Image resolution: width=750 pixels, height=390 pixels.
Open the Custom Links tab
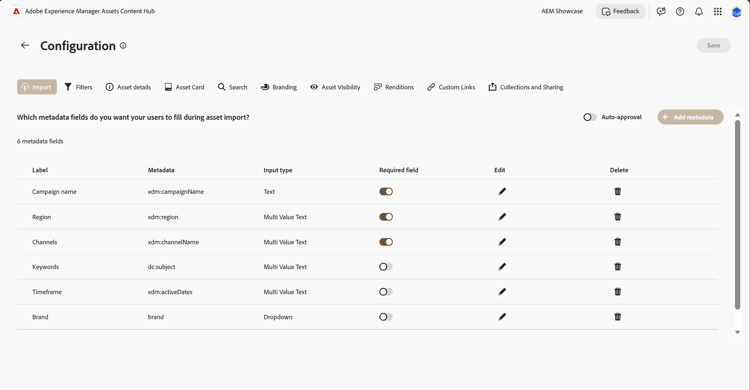[451, 87]
